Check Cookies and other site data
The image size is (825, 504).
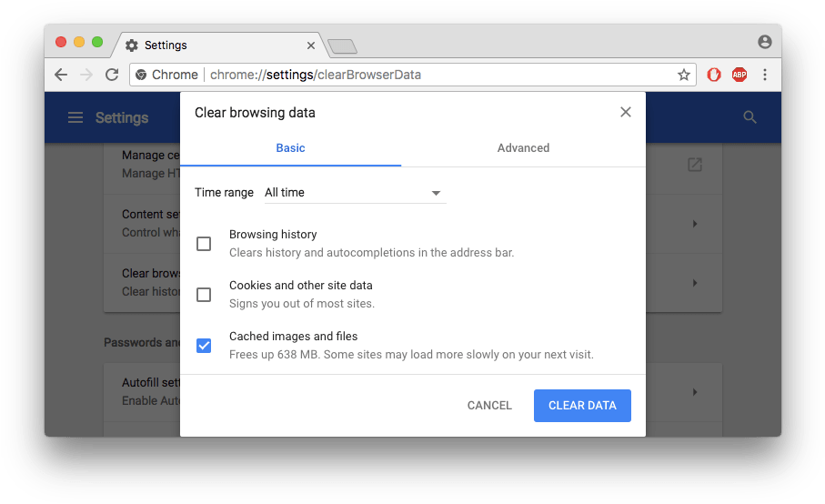204,294
